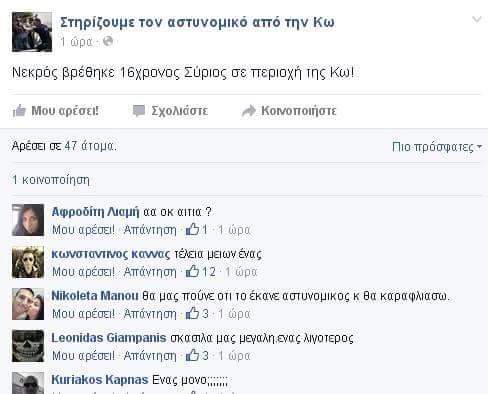Click the thumb icon showing 12 likes
The height and width of the screenshot is (394, 488).
193,271
